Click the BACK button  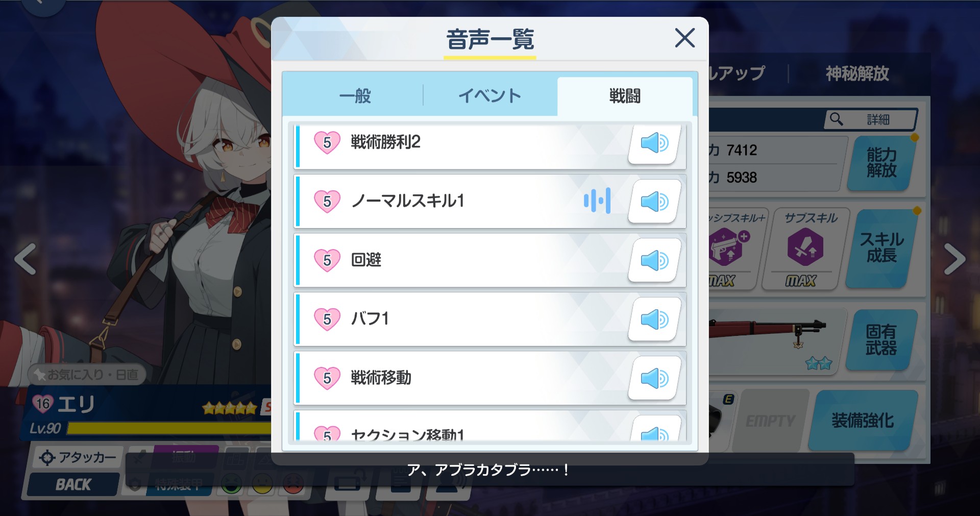(x=73, y=484)
